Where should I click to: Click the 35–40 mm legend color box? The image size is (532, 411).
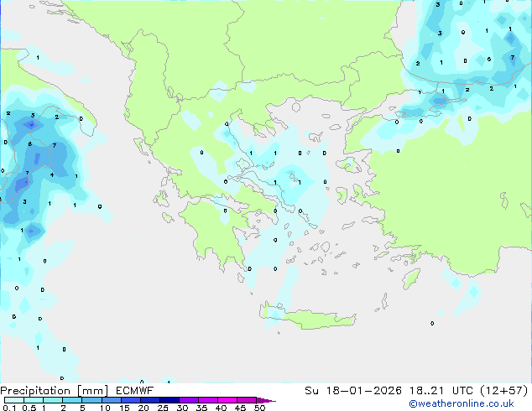[207, 400]
